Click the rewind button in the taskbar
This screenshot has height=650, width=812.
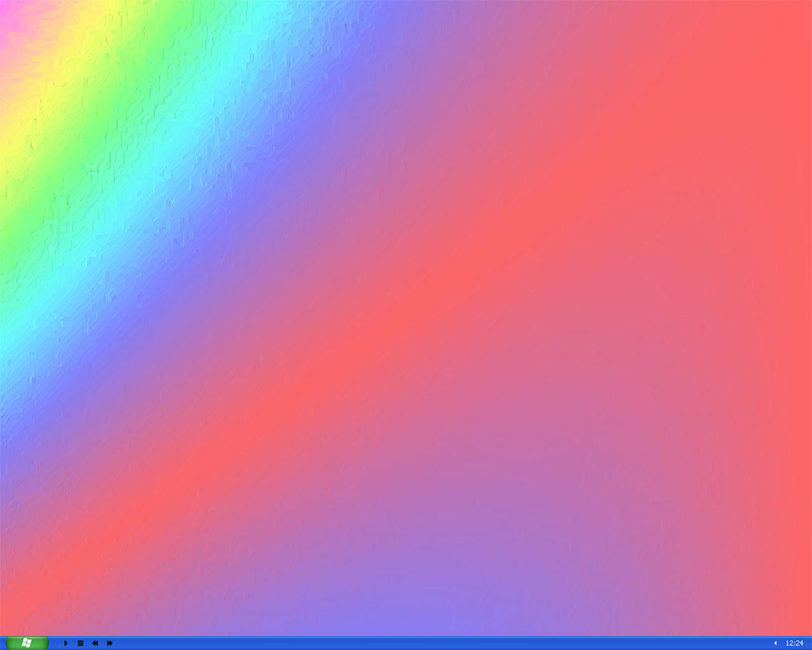click(95, 642)
